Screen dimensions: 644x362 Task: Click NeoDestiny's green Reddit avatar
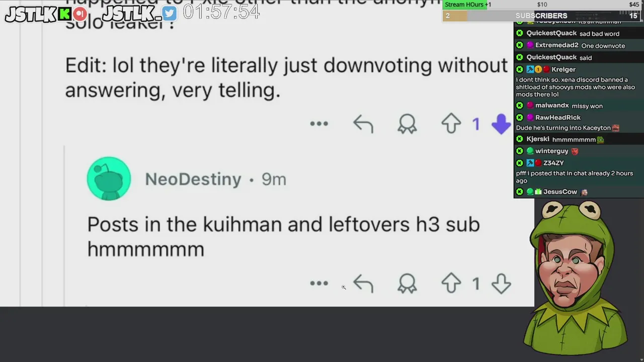click(109, 179)
